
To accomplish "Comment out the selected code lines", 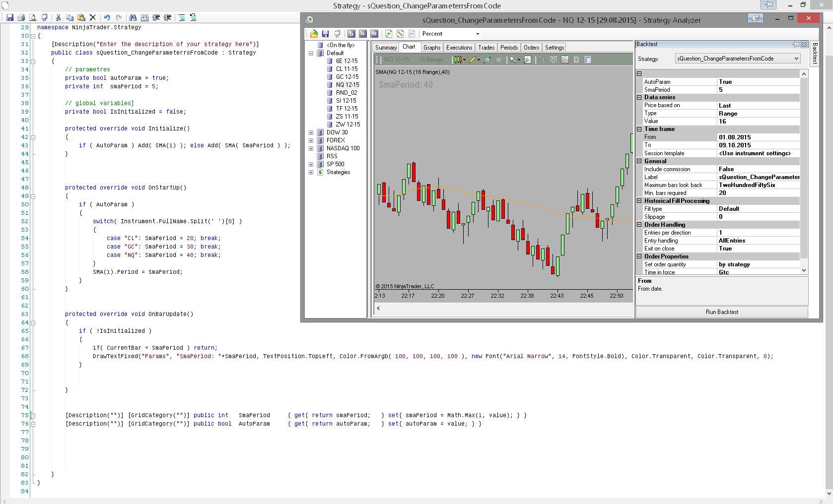I will (182, 17).
